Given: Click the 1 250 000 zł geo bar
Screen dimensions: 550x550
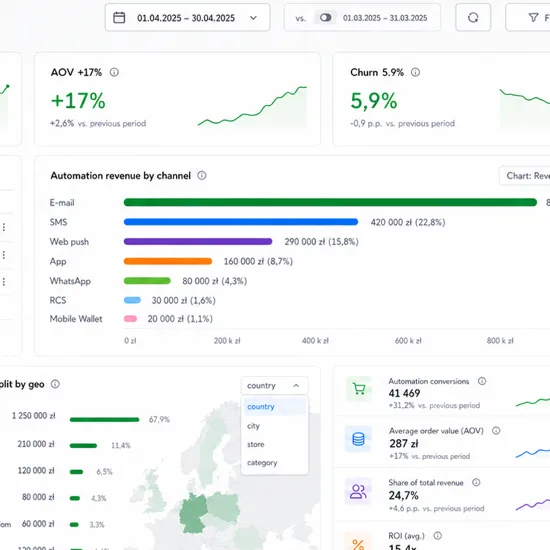Looking at the screenshot, I should pos(105,420).
